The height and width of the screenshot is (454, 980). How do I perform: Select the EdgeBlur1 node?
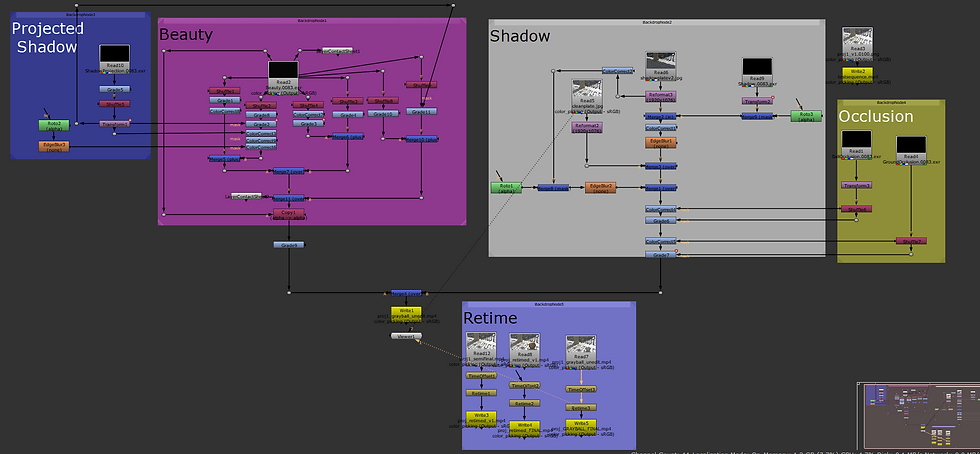click(x=661, y=143)
